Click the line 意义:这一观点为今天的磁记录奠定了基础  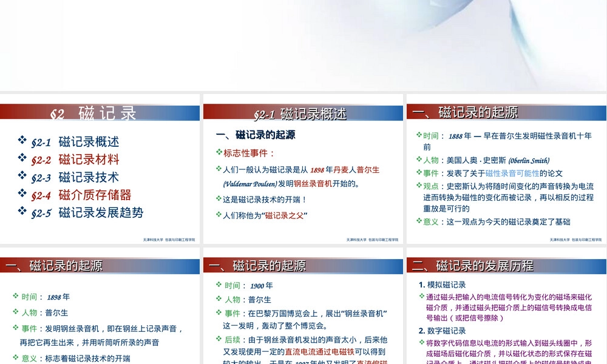tap(497, 222)
